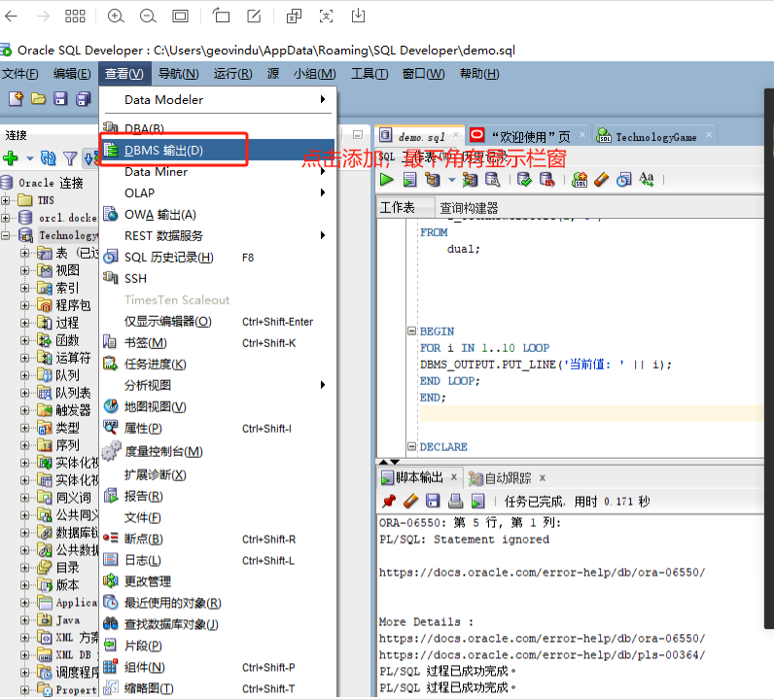
Task: Click Refresh connections icon
Action: pyautogui.click(x=48, y=158)
